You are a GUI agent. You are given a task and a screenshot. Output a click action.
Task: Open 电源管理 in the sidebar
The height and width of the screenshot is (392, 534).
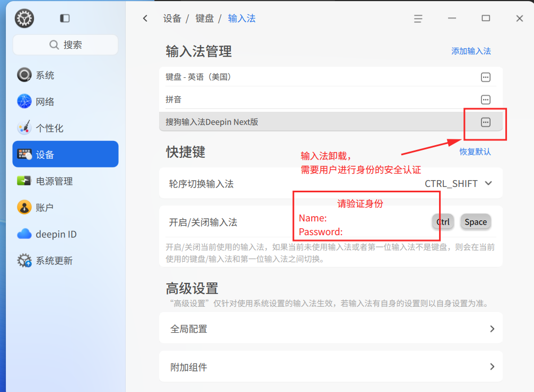click(65, 181)
